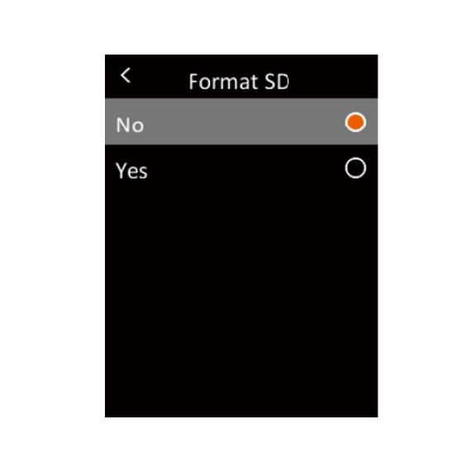
Task: Click the Format SD title text
Action: coord(239,81)
